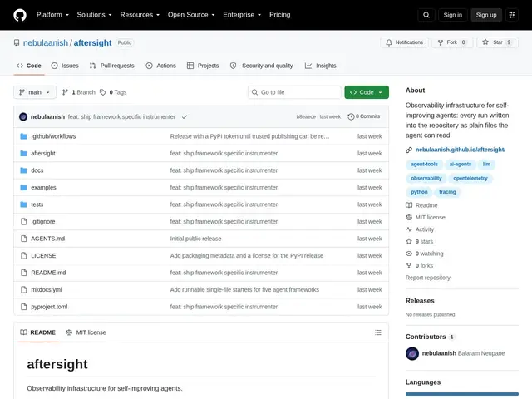The height and width of the screenshot is (399, 532).
Task: Click the .gitignore file icon
Action: pyautogui.click(x=23, y=222)
